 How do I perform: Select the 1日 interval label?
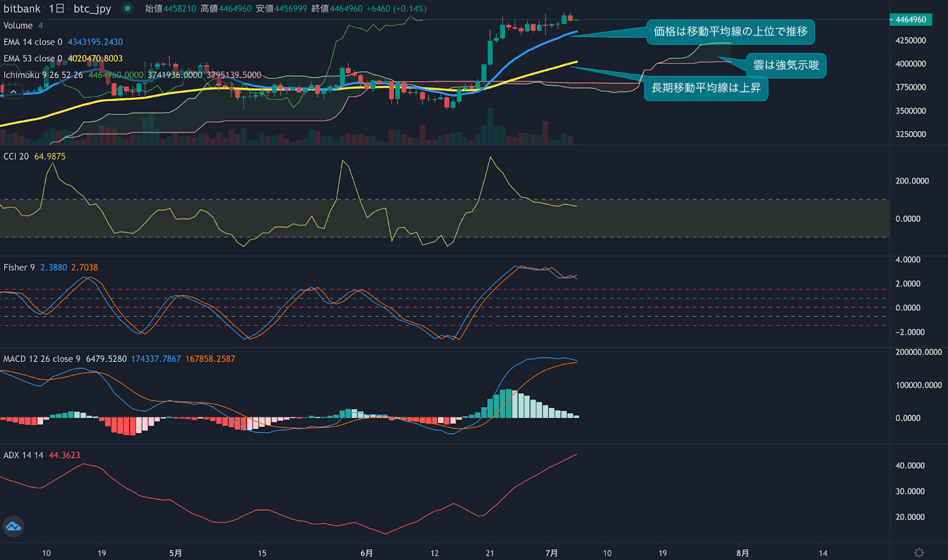(x=56, y=8)
